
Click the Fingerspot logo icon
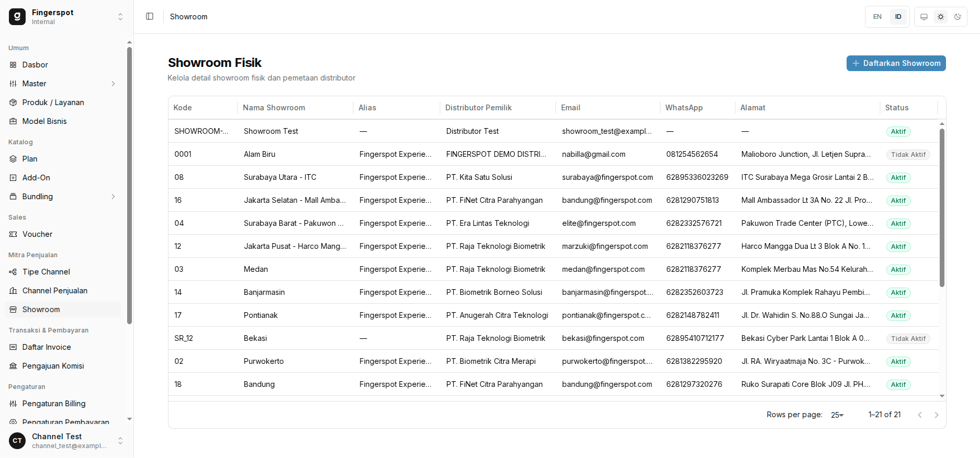(x=17, y=17)
